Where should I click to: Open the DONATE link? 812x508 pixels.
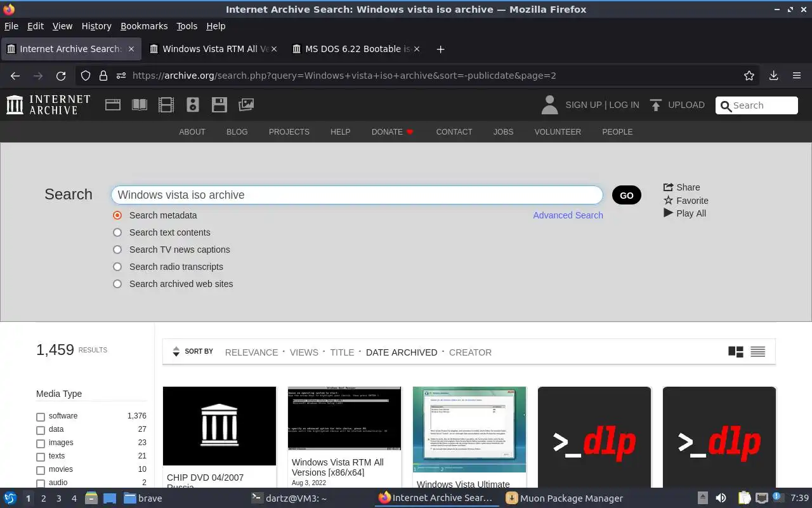pos(392,132)
